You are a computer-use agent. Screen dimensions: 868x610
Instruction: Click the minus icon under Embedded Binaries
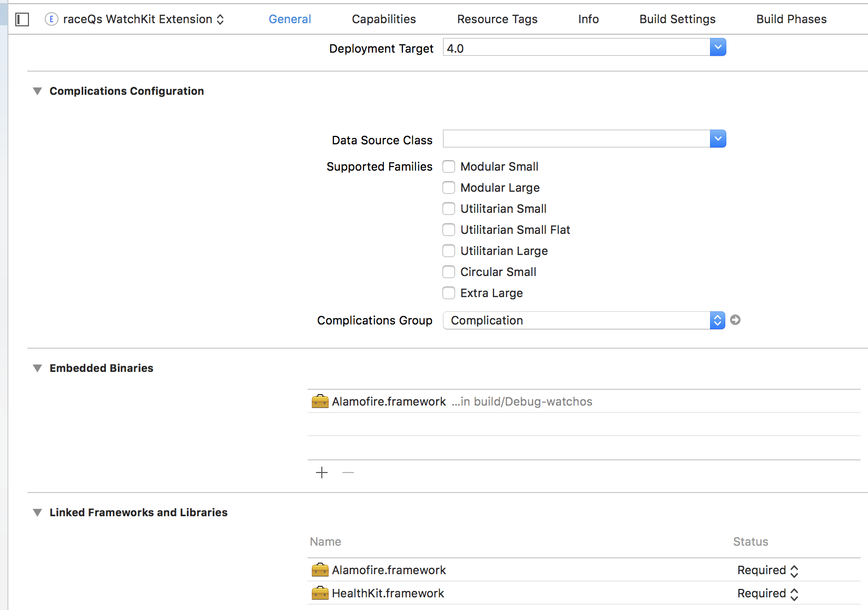pyautogui.click(x=348, y=473)
